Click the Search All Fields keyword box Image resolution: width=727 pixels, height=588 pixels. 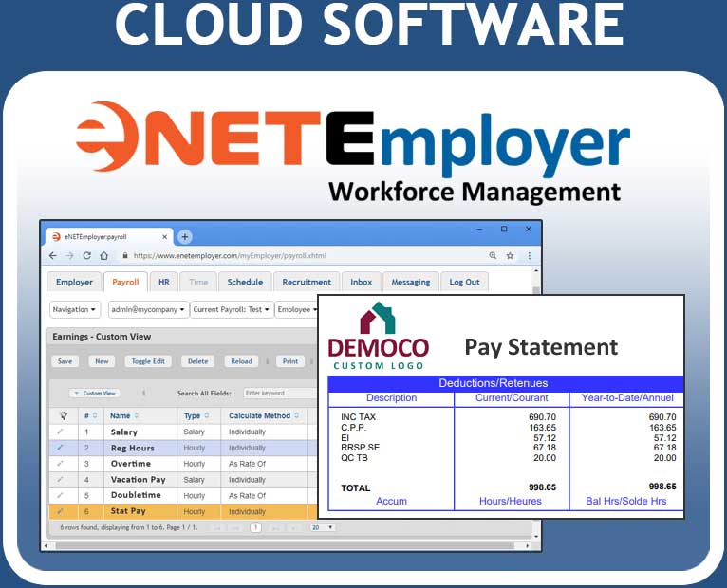[280, 393]
